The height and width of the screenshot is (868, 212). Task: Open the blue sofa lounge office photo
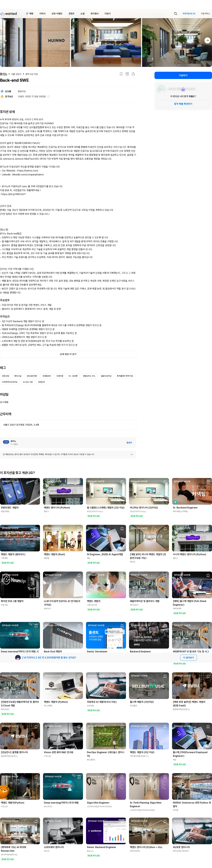(x=106, y=43)
